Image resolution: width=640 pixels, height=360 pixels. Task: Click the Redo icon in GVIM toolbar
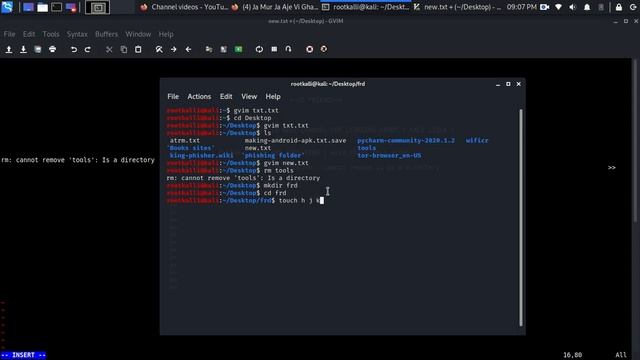click(88, 49)
